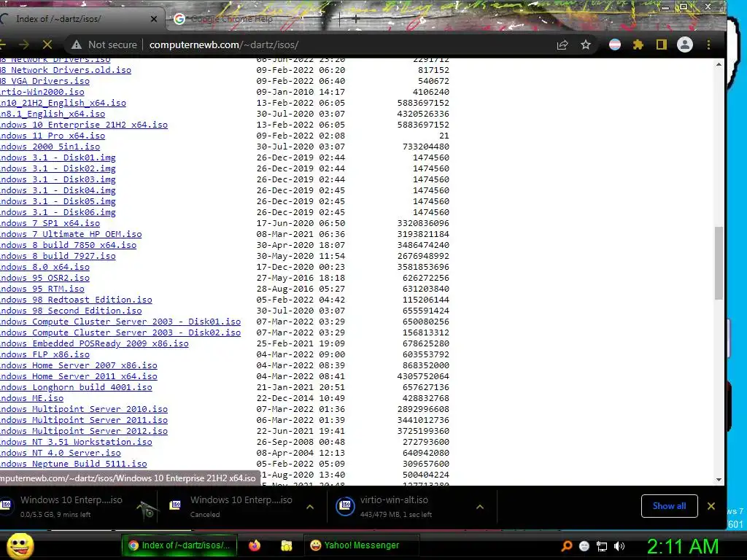Viewport: 747px width, 560px height.
Task: Open a new tab with the plus button
Action: (355, 19)
